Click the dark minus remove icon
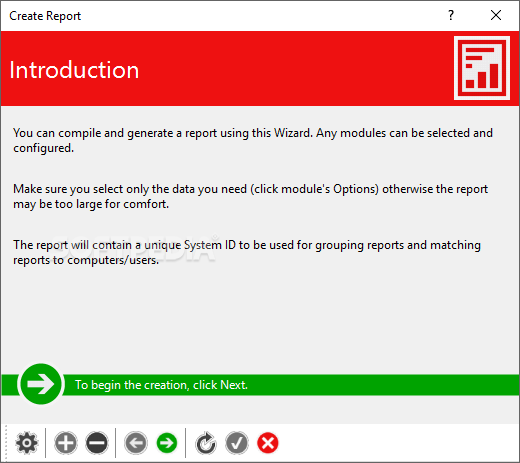520x463 pixels. tap(97, 443)
